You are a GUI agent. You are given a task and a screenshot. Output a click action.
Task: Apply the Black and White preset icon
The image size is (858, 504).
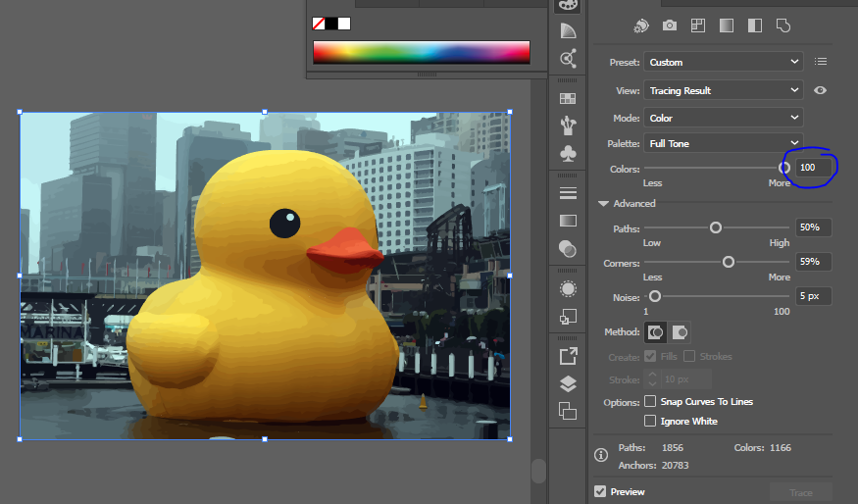(x=755, y=25)
